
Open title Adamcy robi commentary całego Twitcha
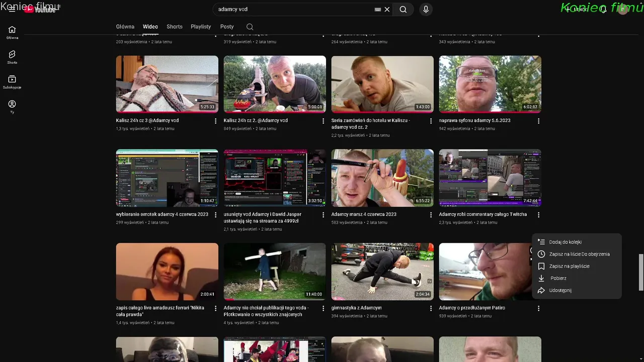coord(483,214)
